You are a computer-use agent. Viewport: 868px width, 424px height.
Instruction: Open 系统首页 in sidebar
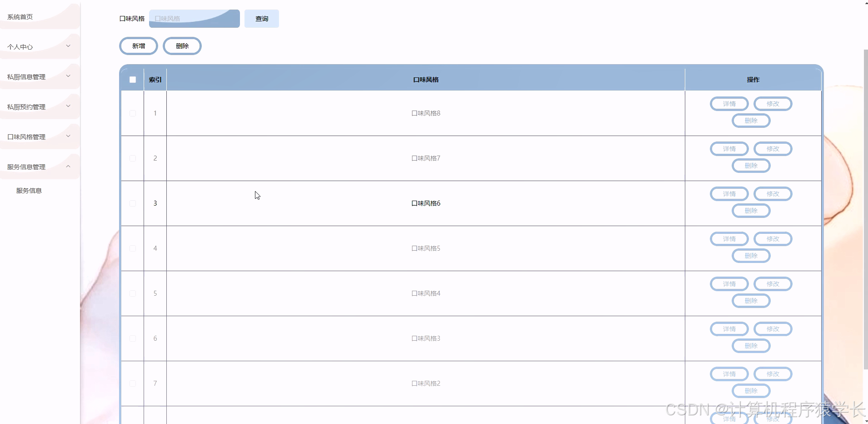(x=40, y=17)
